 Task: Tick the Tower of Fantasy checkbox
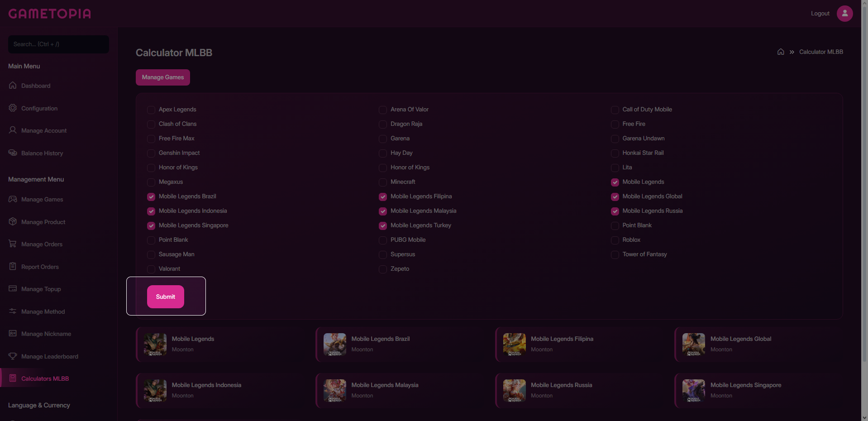[615, 254]
